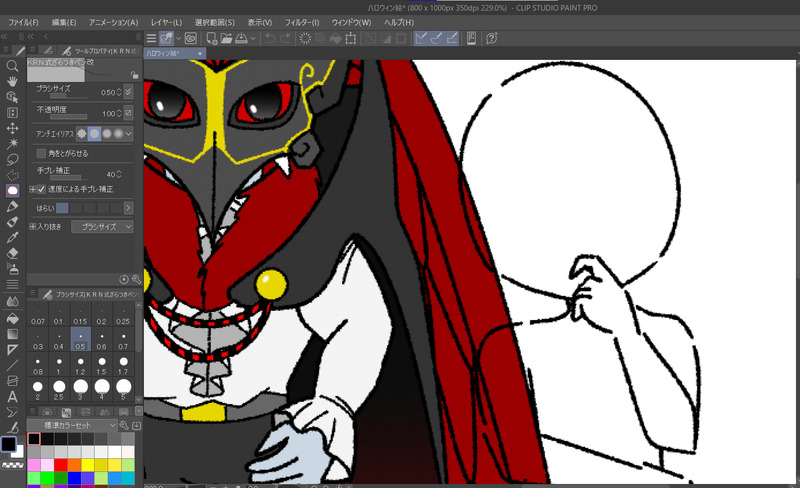
Task: Open CLIP STUDIO launcher icon
Action: pyautogui.click(x=191, y=38)
